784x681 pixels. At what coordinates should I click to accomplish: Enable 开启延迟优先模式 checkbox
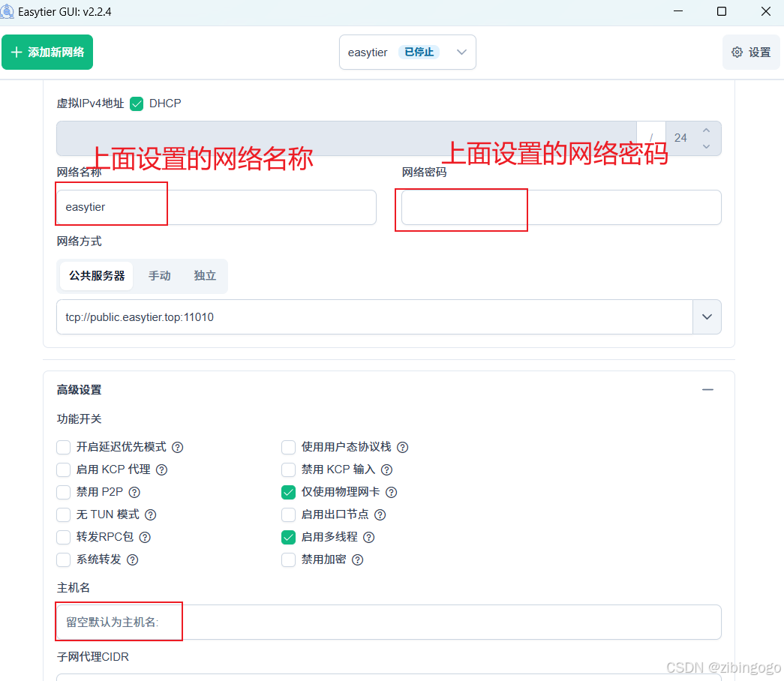64,447
